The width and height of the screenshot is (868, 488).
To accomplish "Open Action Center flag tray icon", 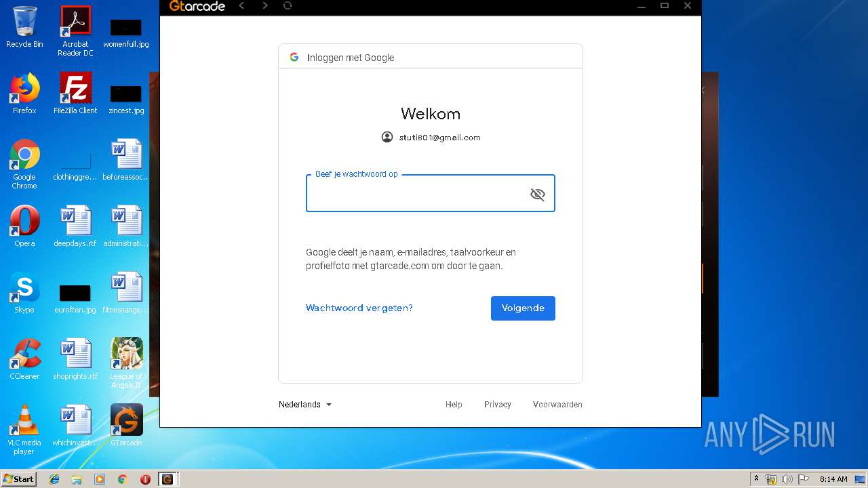I will click(x=804, y=479).
